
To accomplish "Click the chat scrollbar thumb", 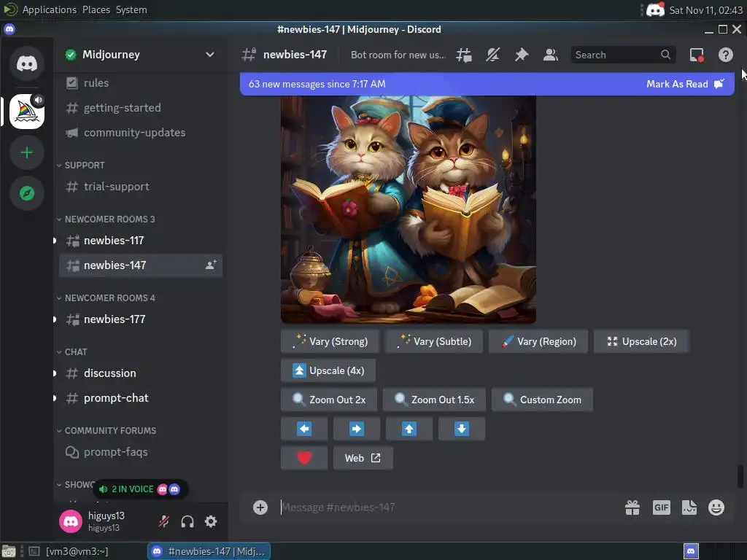I will (740, 477).
